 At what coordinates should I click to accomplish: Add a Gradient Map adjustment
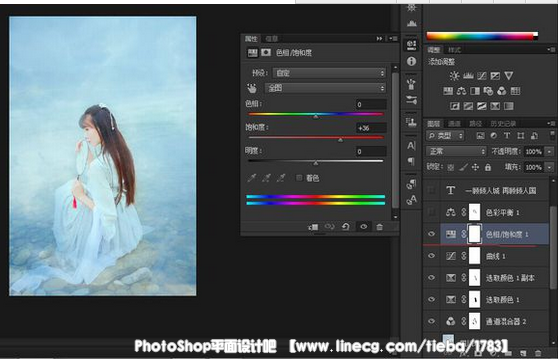coord(509,106)
